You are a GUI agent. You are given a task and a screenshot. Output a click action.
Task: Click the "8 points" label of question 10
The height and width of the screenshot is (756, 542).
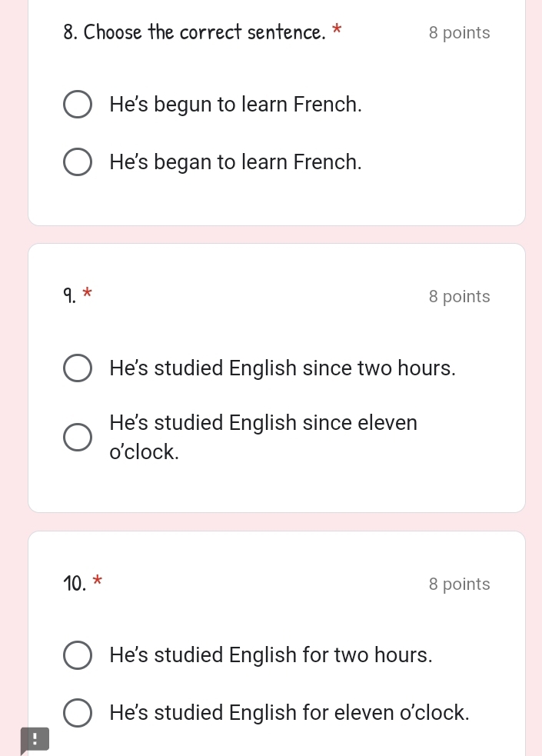[459, 584]
